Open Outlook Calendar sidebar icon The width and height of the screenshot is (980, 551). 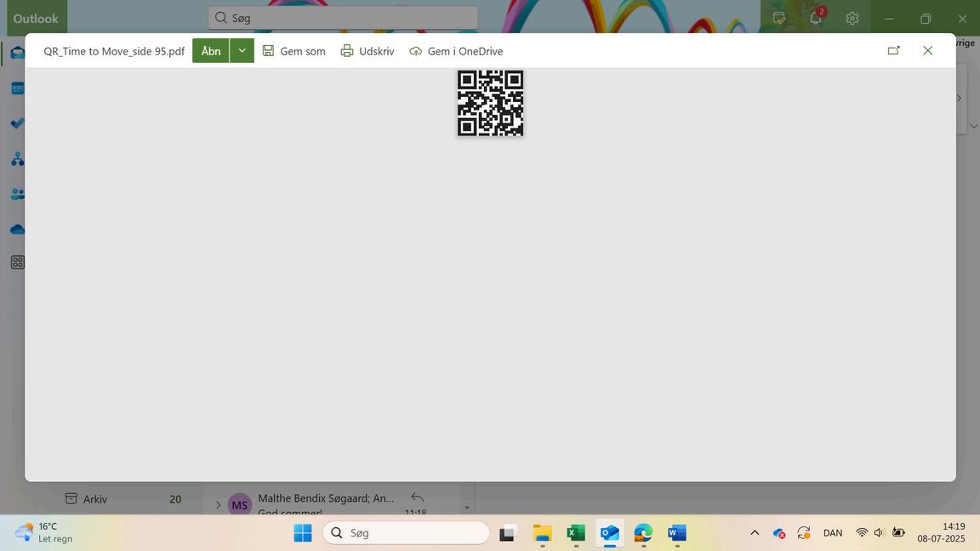[x=18, y=88]
